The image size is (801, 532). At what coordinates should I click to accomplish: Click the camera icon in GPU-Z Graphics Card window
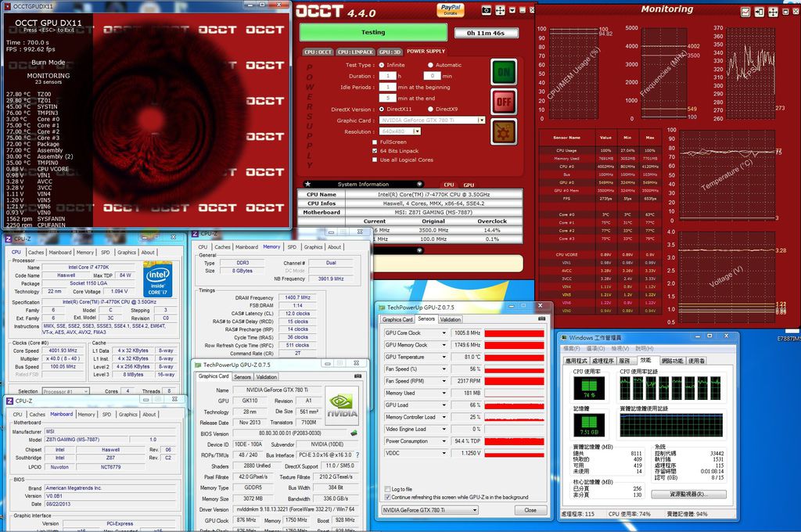(357, 376)
